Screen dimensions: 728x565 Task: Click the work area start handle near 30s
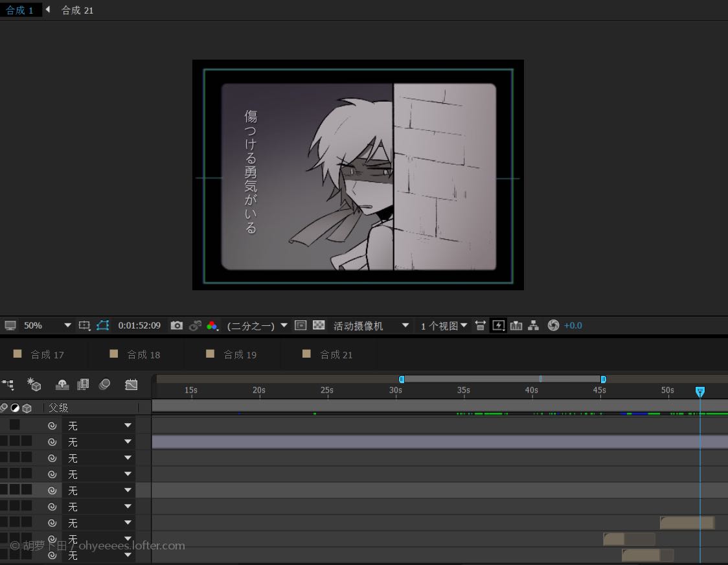pyautogui.click(x=402, y=379)
